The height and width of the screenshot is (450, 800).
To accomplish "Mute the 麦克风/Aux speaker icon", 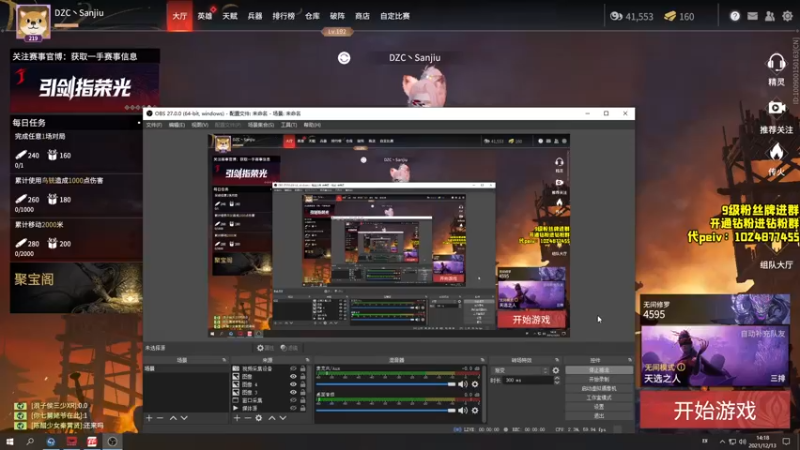I will pyautogui.click(x=463, y=384).
